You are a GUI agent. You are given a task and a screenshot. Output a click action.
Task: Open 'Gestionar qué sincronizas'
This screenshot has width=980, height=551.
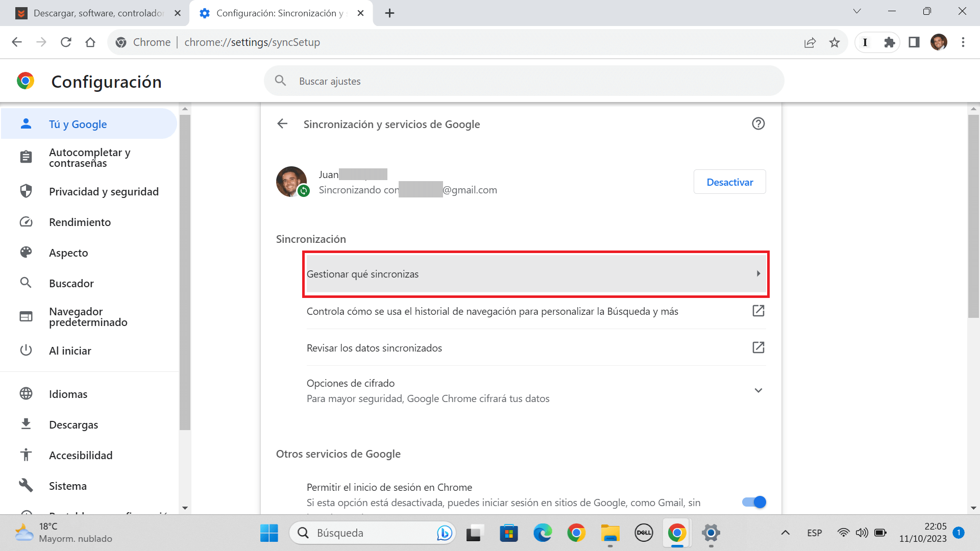[x=535, y=274]
